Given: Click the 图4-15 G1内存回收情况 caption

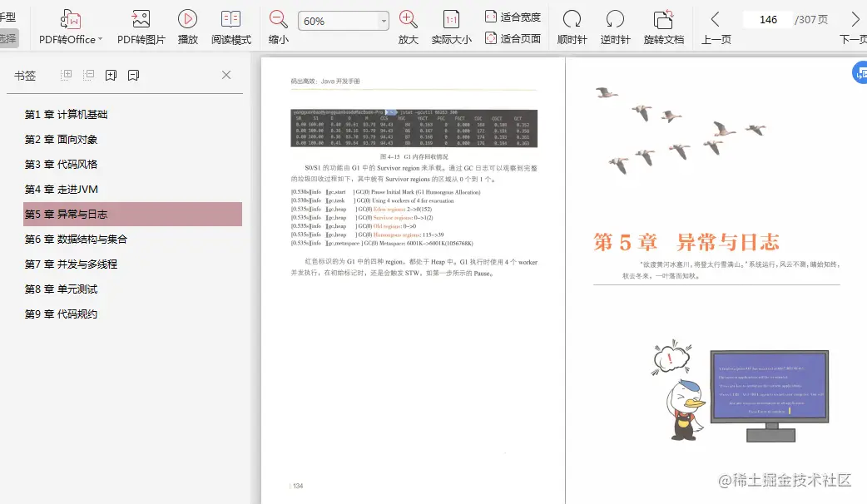Looking at the screenshot, I should pyautogui.click(x=414, y=157).
